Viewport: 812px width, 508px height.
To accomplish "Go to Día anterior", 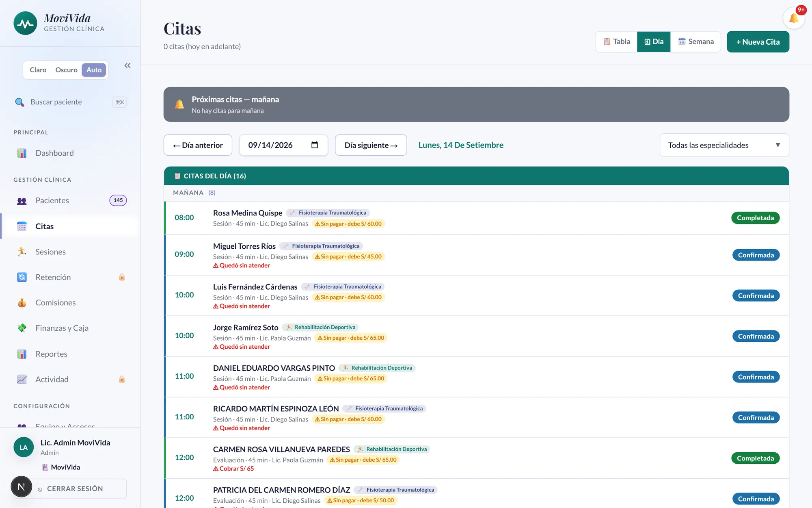I will pyautogui.click(x=198, y=145).
